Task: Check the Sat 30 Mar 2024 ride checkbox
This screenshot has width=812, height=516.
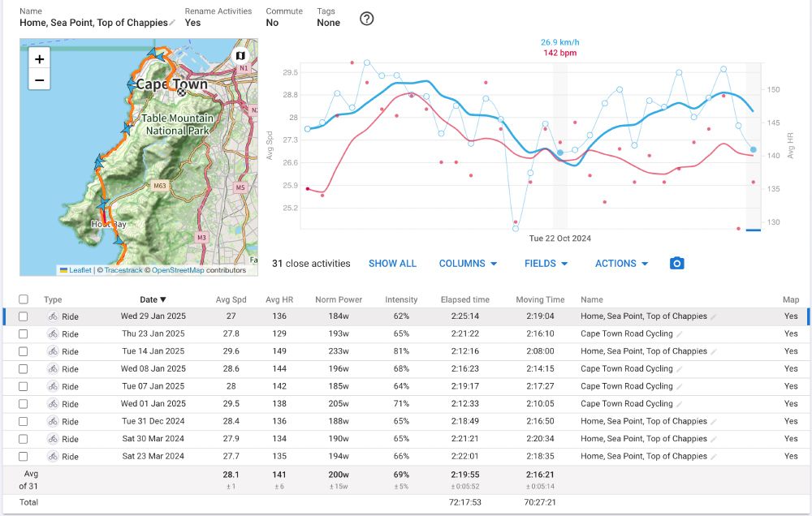Action: click(24, 439)
